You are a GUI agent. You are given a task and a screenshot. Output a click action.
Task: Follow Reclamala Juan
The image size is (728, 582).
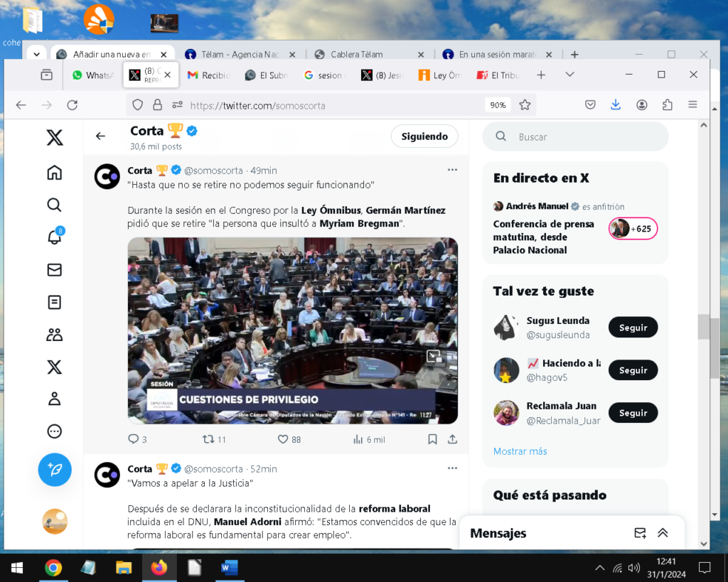633,413
